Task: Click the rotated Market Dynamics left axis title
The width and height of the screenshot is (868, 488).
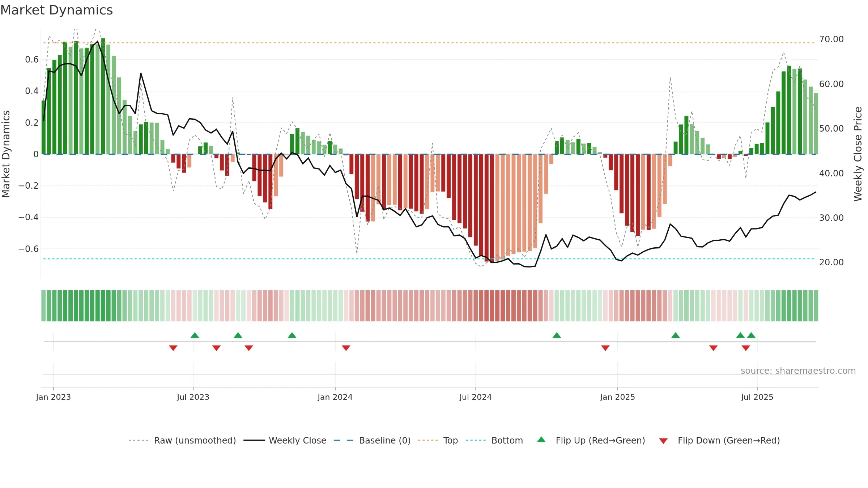Action: point(6,154)
